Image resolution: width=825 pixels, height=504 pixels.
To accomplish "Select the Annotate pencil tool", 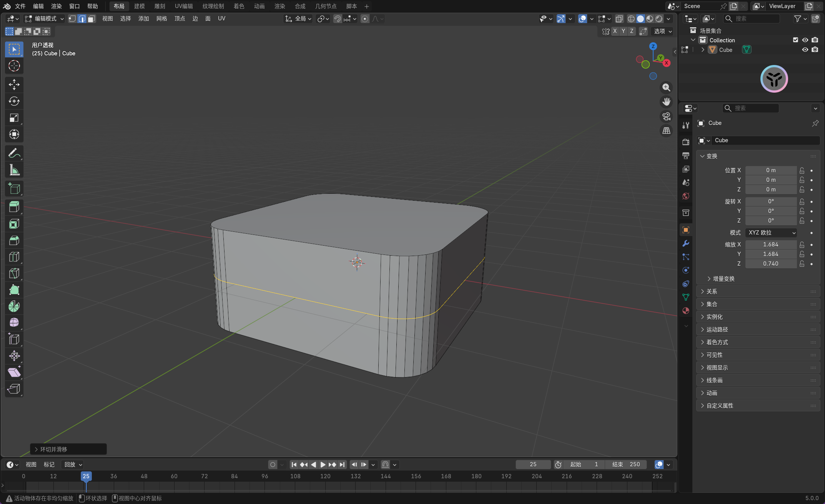I will [14, 153].
